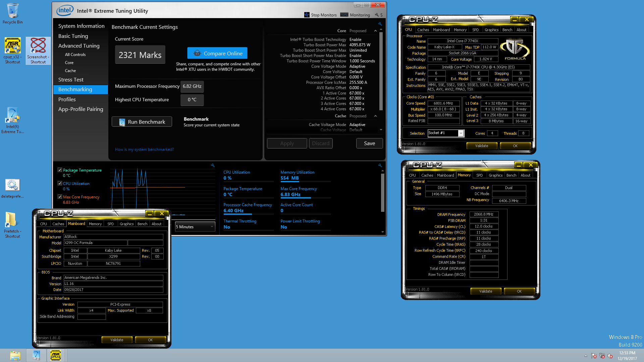Open File Explorer from the taskbar
Screen dimensions: 644x362
[x=15, y=355]
